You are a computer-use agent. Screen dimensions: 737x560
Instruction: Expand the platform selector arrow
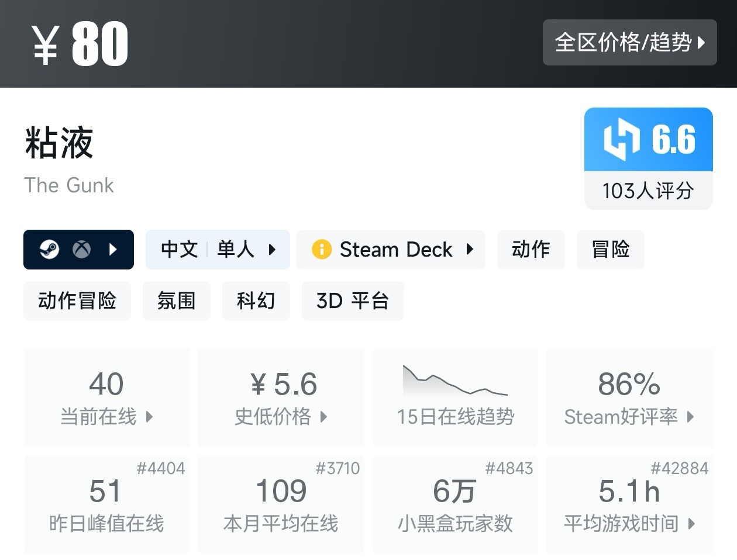click(x=113, y=250)
